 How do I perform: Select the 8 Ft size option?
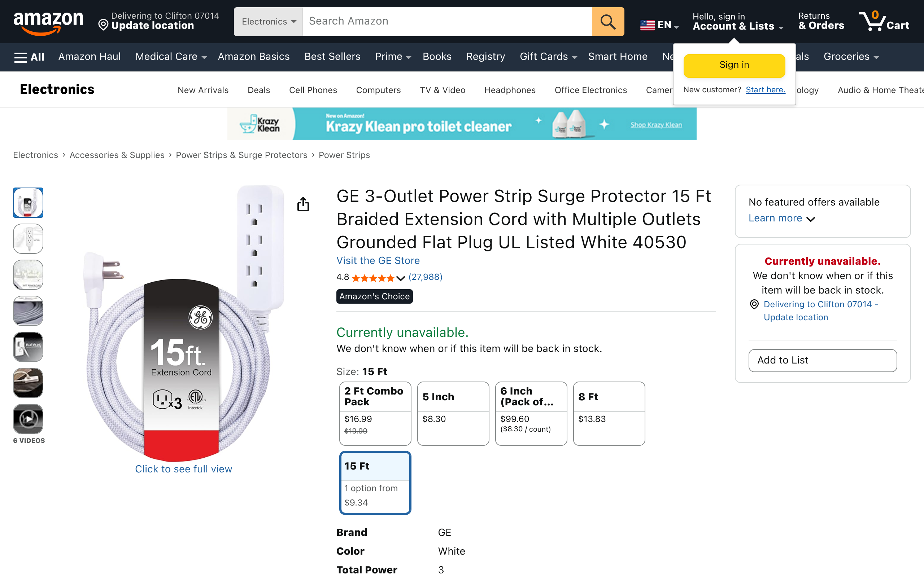tap(609, 413)
